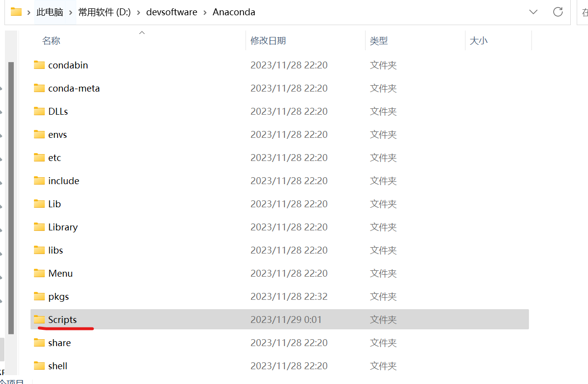Sort files by 大小 column
This screenshot has width=588, height=384.
[x=478, y=40]
